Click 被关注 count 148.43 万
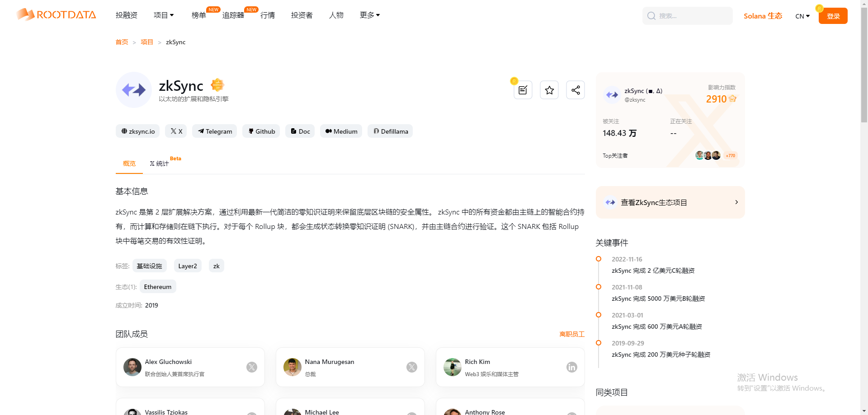The image size is (868, 415). [x=619, y=133]
